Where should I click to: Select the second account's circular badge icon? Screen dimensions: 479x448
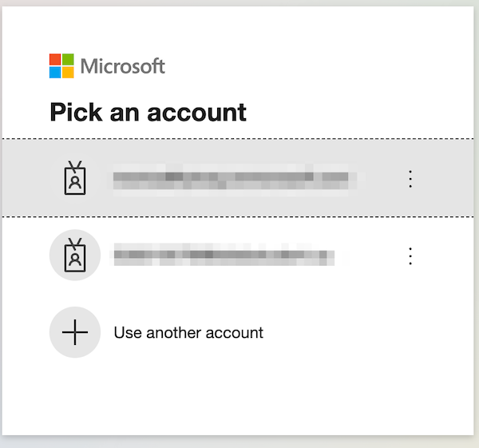[75, 256]
